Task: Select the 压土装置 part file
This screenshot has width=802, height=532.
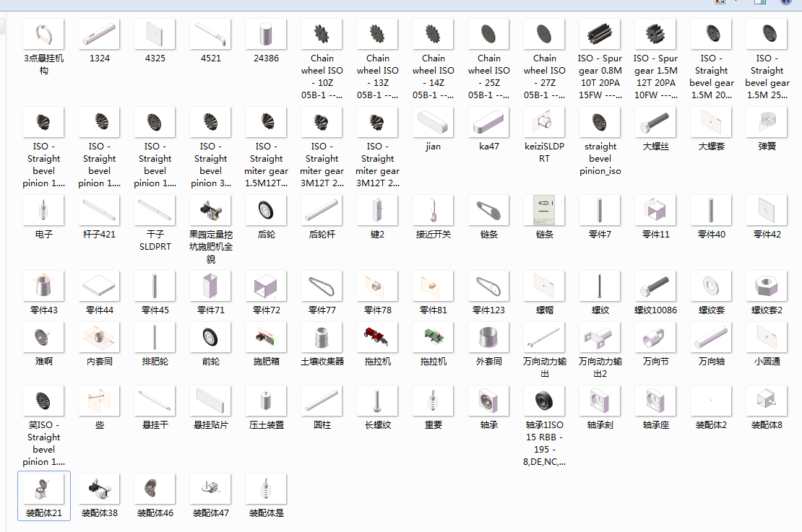Action: 266,401
